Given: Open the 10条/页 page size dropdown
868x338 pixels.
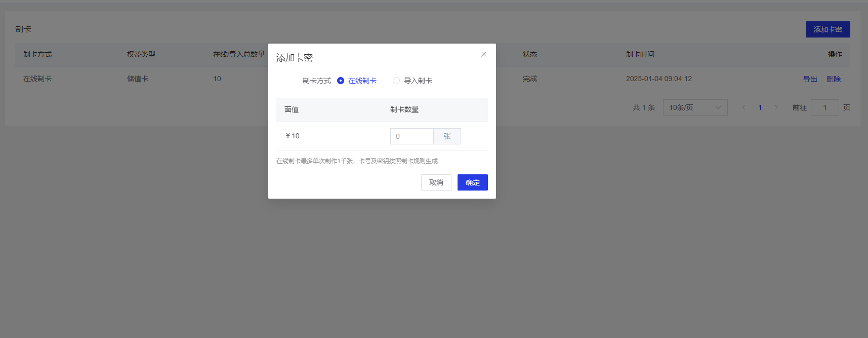Looking at the screenshot, I should (x=695, y=107).
